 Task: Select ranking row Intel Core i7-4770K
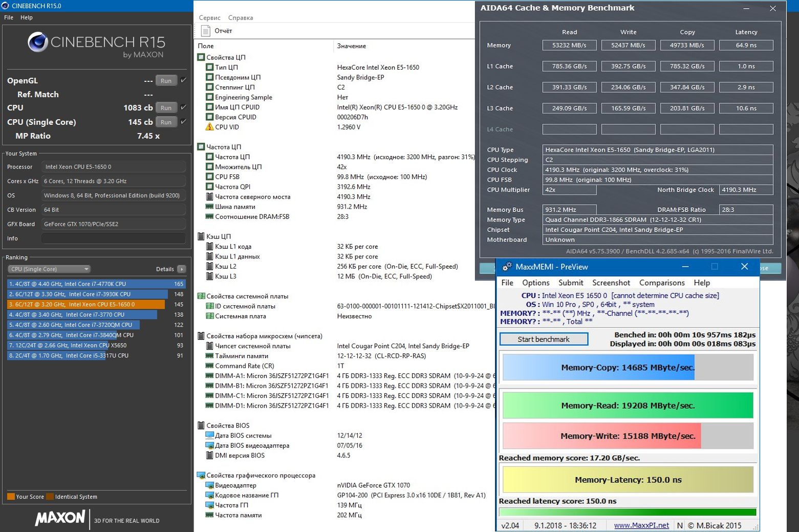point(96,284)
